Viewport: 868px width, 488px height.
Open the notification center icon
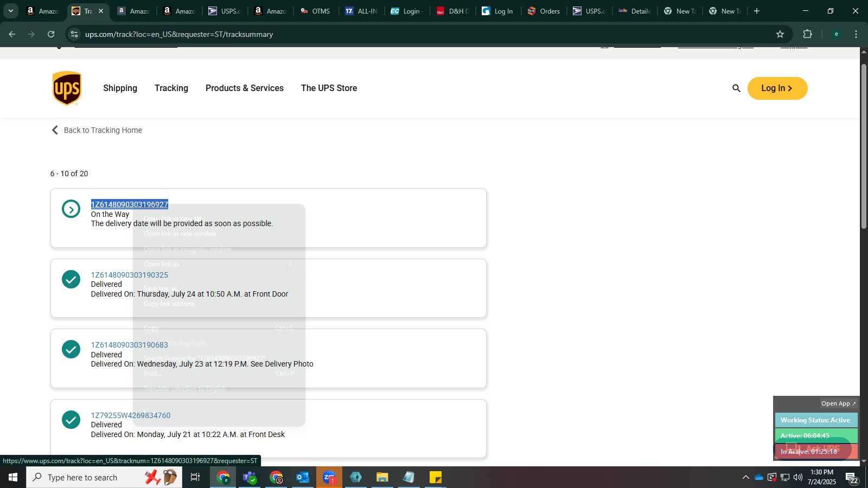pyautogui.click(x=852, y=478)
